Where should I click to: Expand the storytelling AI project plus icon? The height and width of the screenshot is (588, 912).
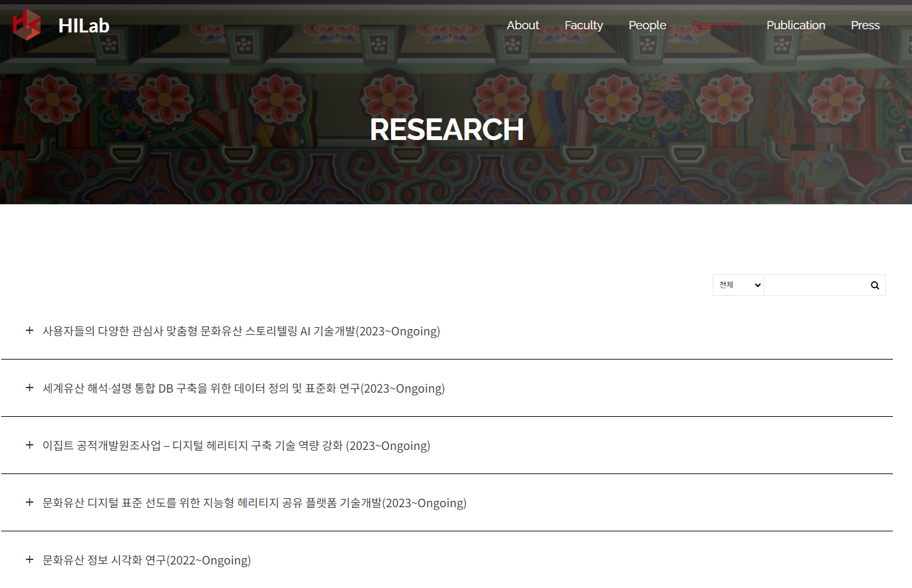(x=29, y=330)
